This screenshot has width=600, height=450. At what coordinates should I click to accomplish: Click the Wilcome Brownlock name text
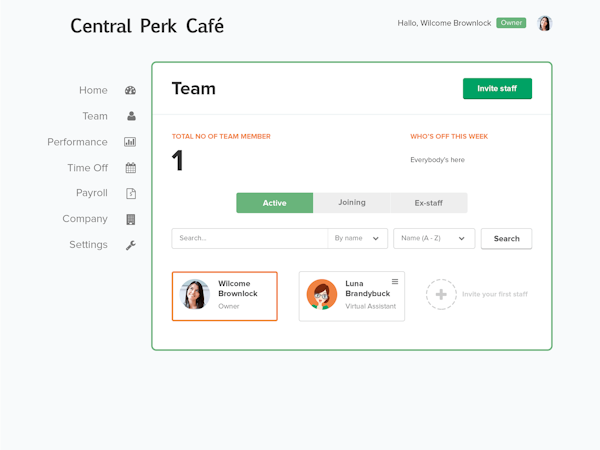pyautogui.click(x=238, y=289)
